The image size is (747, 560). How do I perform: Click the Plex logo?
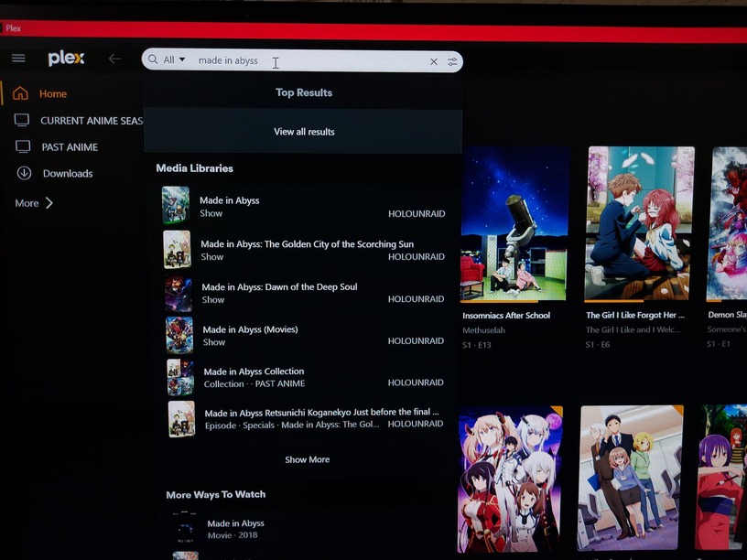(x=66, y=58)
